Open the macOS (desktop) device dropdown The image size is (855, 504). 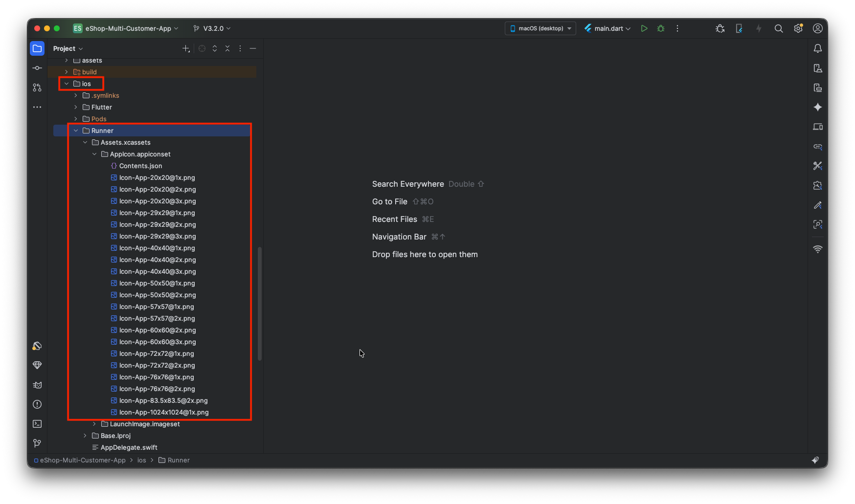coord(540,29)
